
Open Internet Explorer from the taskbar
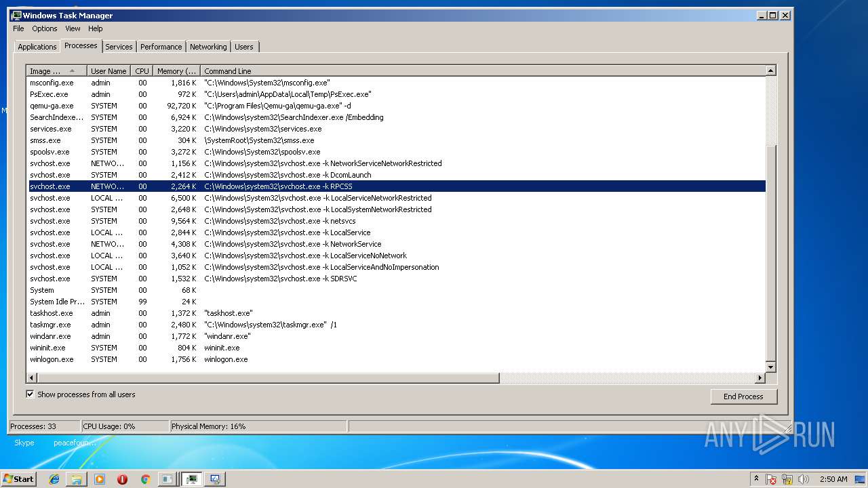[54, 479]
